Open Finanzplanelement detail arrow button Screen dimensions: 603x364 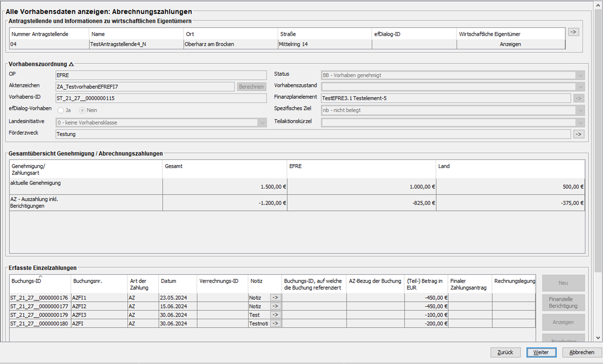point(578,98)
